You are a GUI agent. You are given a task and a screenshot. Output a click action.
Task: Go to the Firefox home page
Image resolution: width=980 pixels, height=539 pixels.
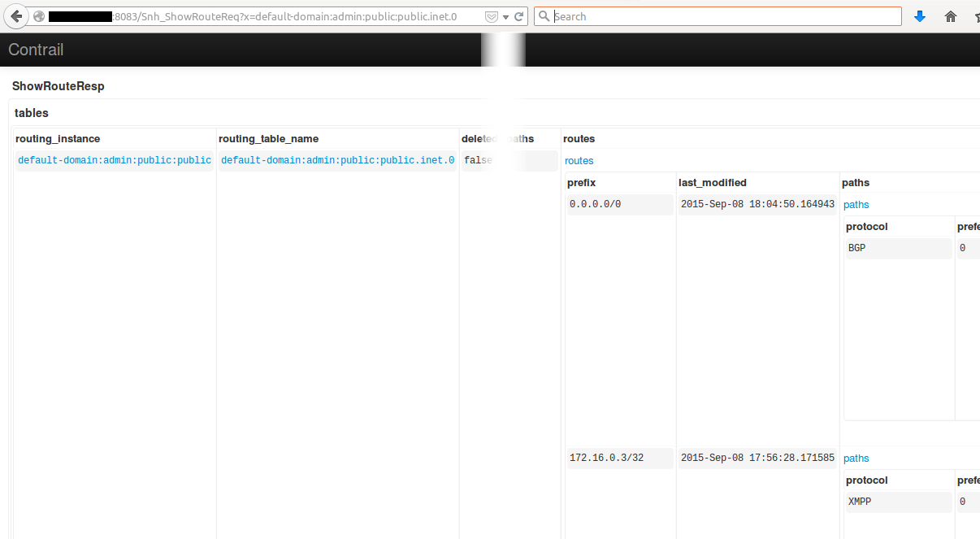pos(950,15)
